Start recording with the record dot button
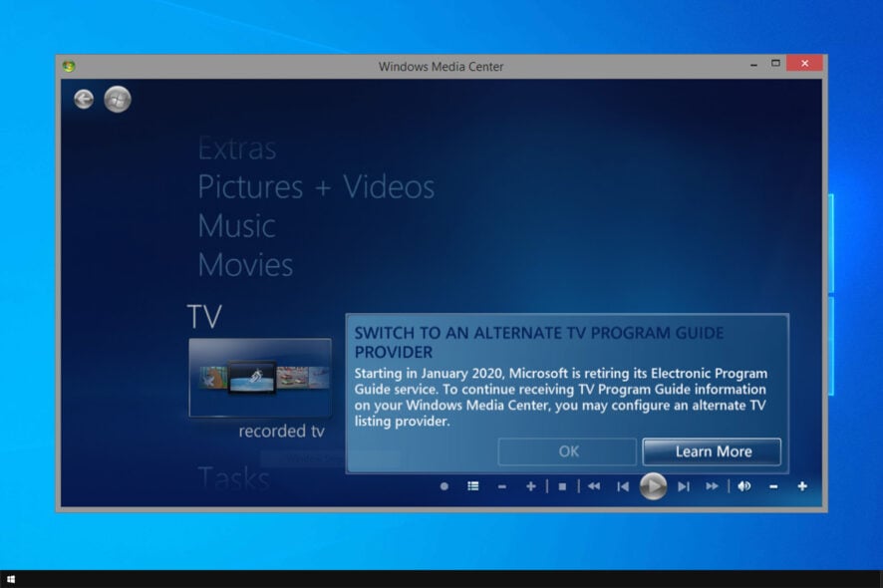Screen dimensions: 883x588 click(444, 486)
